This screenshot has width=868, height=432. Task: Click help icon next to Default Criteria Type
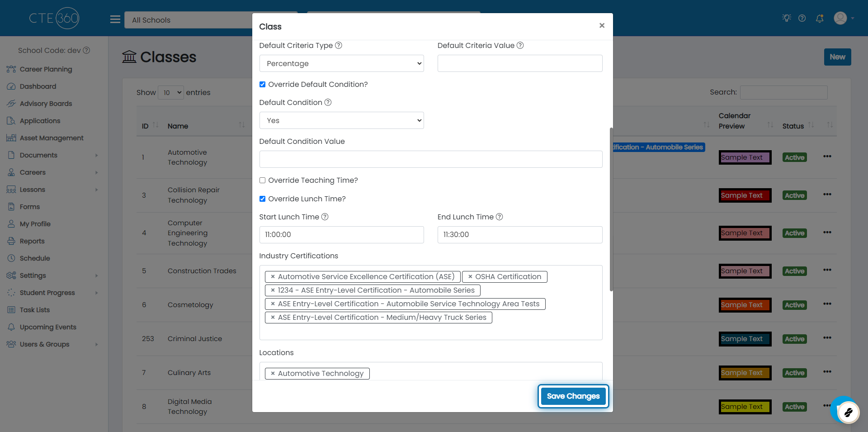(339, 46)
